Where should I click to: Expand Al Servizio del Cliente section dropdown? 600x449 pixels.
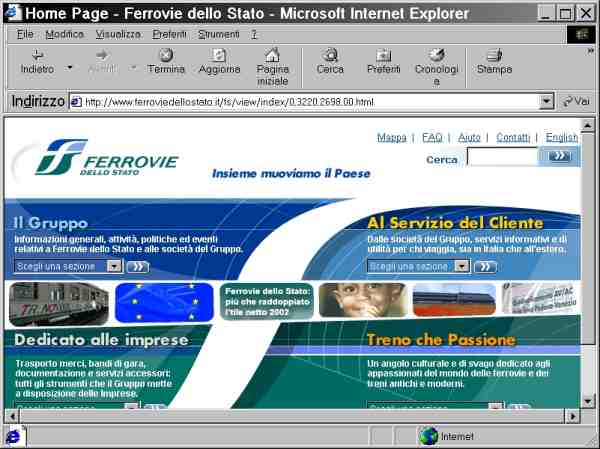pos(418,266)
